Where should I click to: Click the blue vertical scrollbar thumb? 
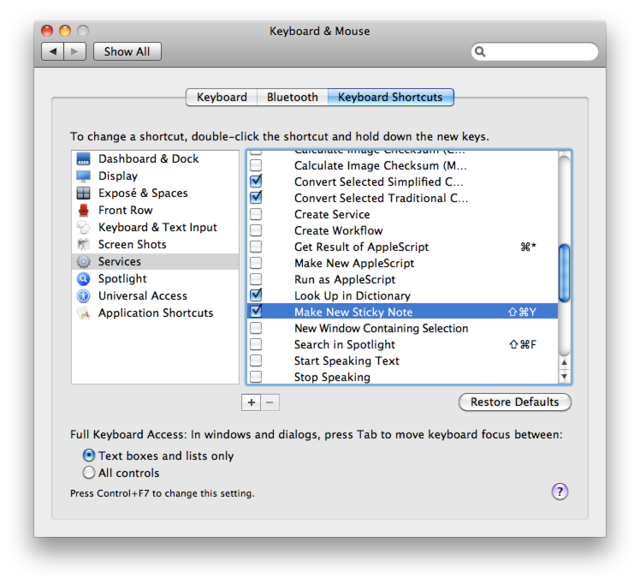(564, 273)
